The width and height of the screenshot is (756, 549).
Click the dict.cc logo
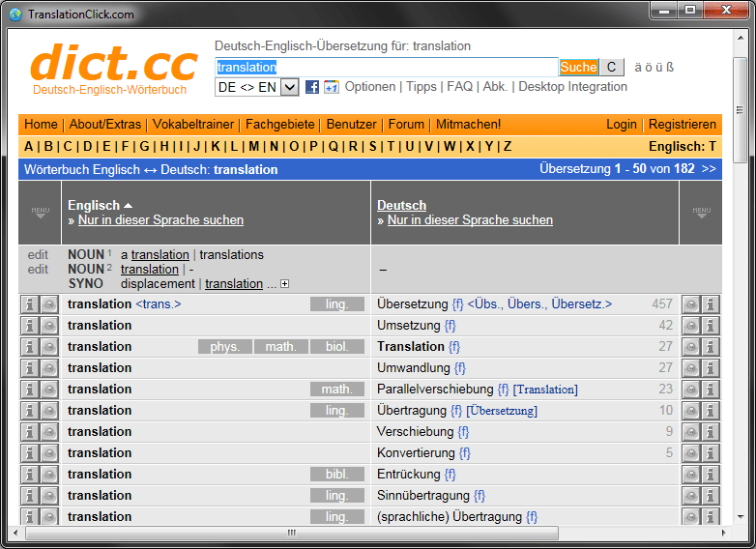click(114, 68)
